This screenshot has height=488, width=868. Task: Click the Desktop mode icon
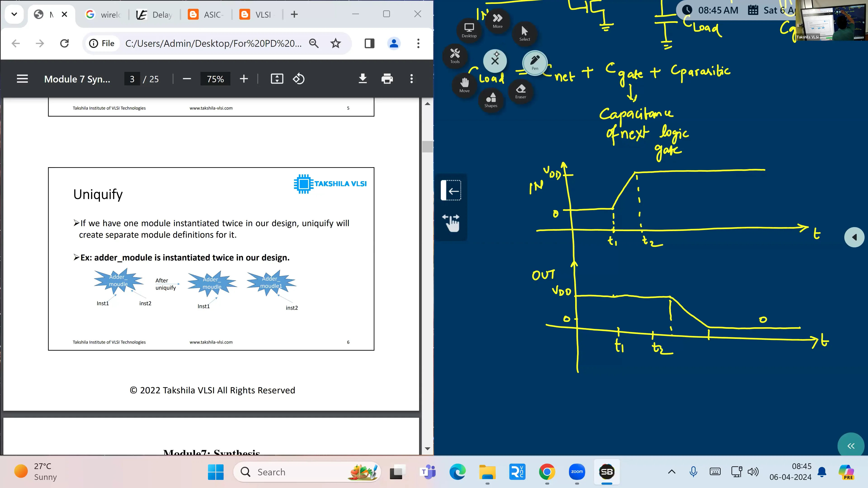coord(469,30)
